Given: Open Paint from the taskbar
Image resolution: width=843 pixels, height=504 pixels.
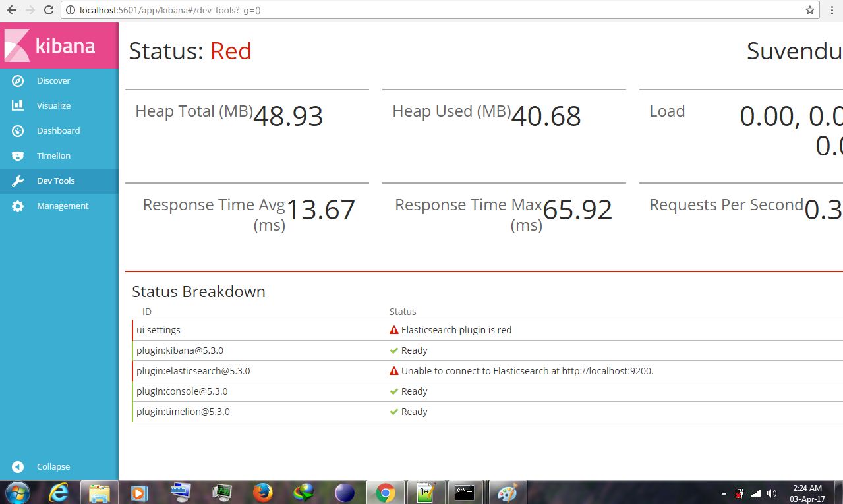Looking at the screenshot, I should (506, 492).
